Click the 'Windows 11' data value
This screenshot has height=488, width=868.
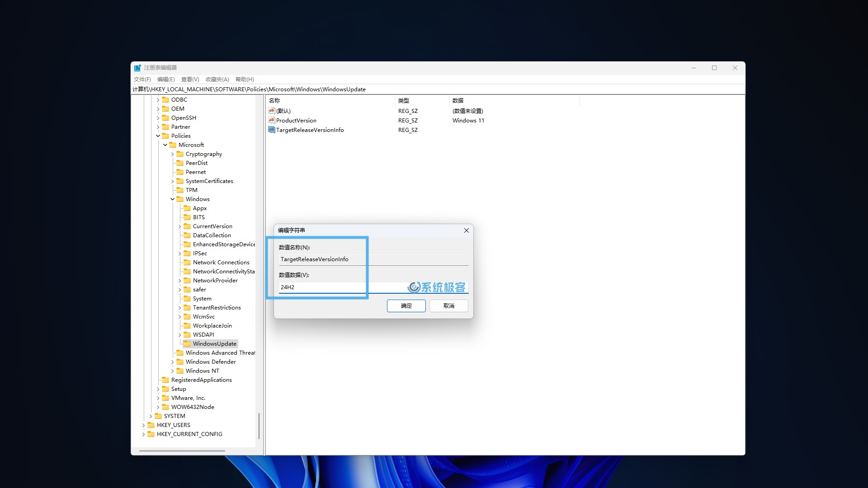[468, 120]
